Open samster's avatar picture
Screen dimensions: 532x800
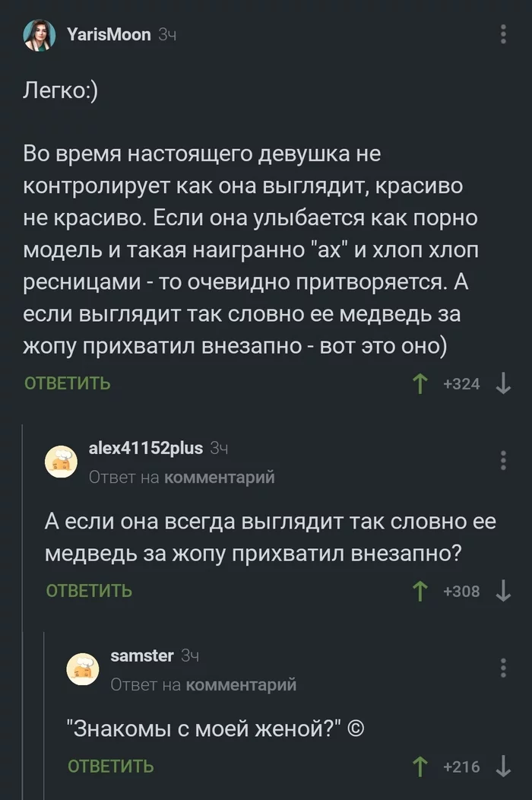[82, 668]
